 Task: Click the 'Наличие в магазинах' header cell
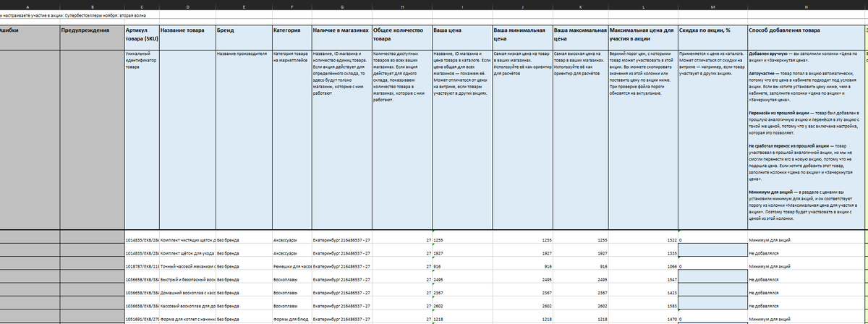point(341,36)
